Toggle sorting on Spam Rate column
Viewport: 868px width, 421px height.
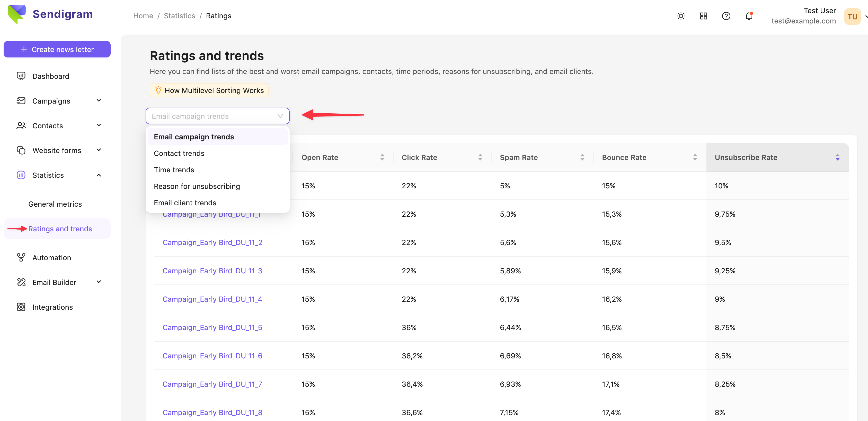[x=582, y=157]
